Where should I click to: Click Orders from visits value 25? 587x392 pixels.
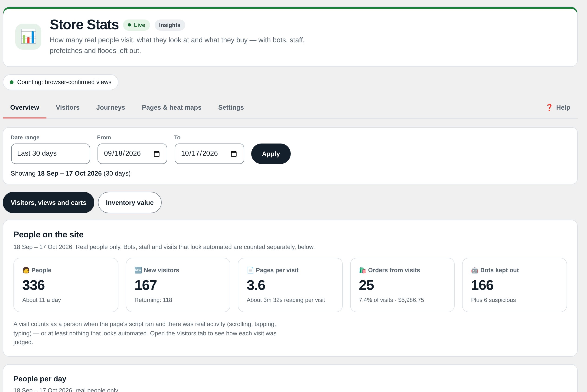(x=366, y=285)
